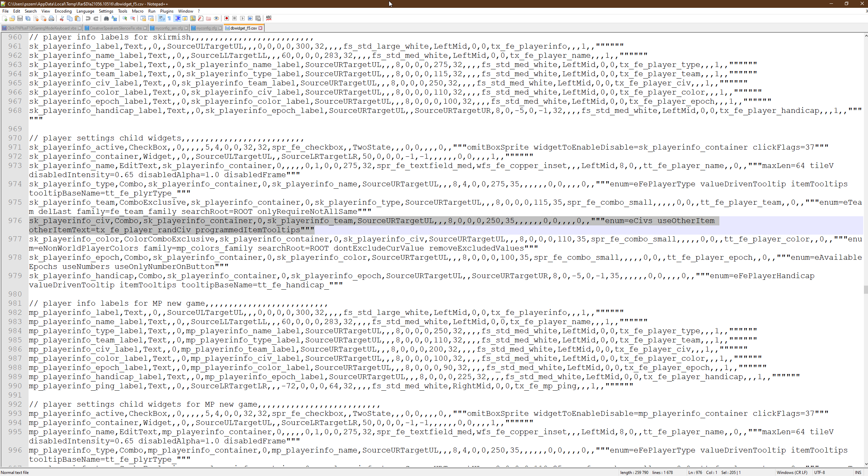Click the scrollbar down arrow
Screen dimensions: 868x476
(x=866, y=464)
